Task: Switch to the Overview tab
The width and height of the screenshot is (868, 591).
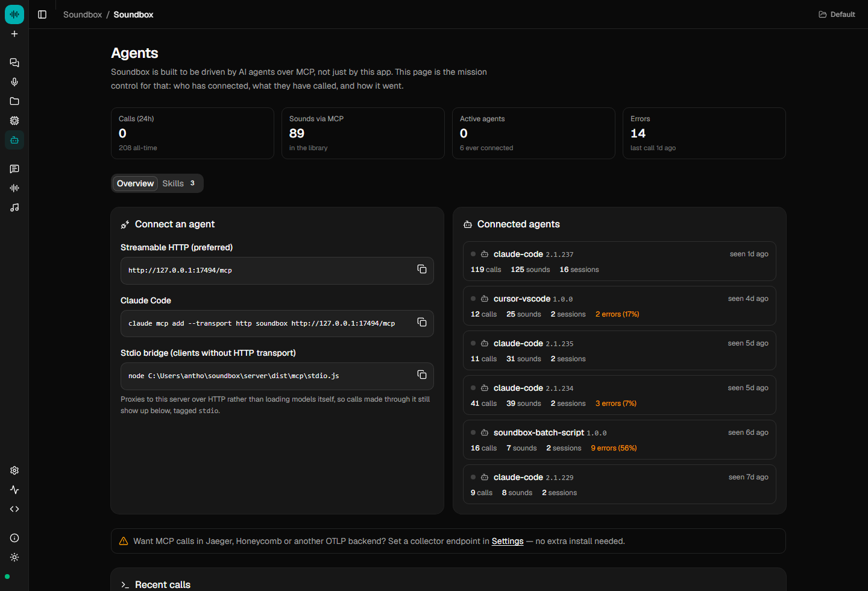Action: tap(135, 183)
